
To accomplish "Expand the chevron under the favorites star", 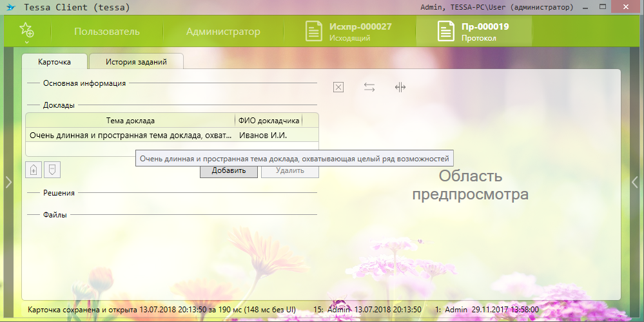I will pyautogui.click(x=26, y=42).
